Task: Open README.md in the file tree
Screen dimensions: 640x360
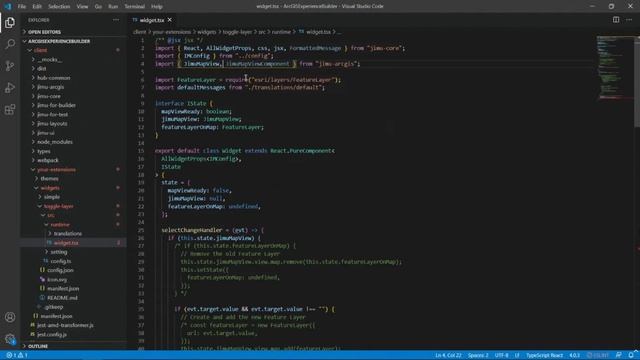Action: (x=73, y=298)
